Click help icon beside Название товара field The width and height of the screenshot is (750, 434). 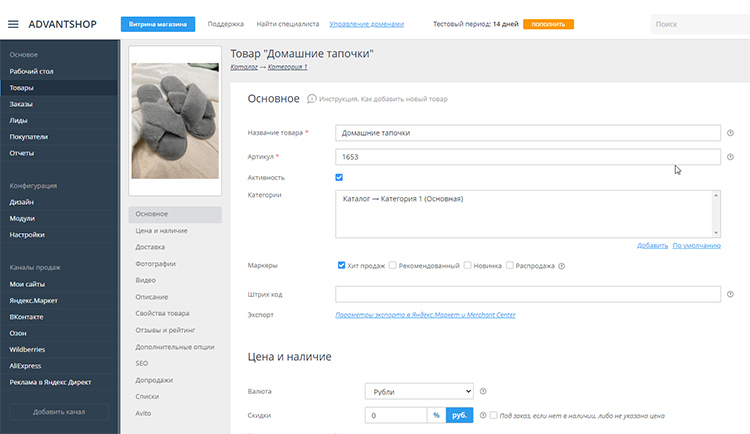pos(730,132)
